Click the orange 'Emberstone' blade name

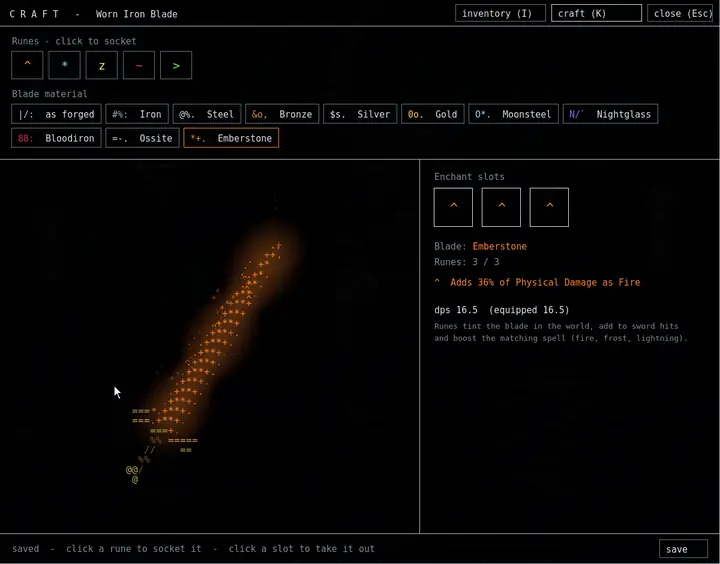point(500,246)
